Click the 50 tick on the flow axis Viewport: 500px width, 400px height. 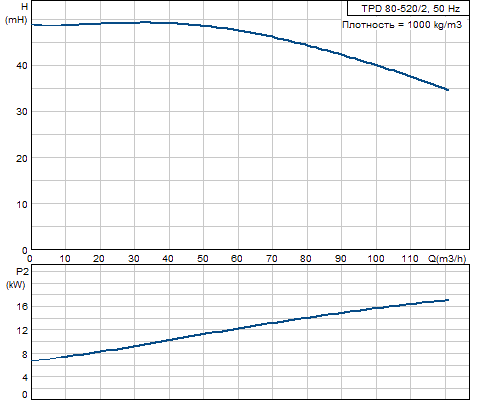(x=203, y=258)
